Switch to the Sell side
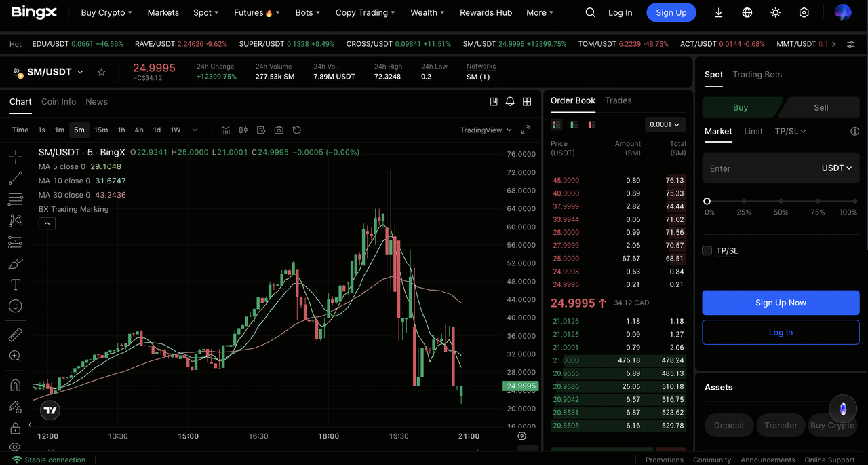 click(x=821, y=107)
